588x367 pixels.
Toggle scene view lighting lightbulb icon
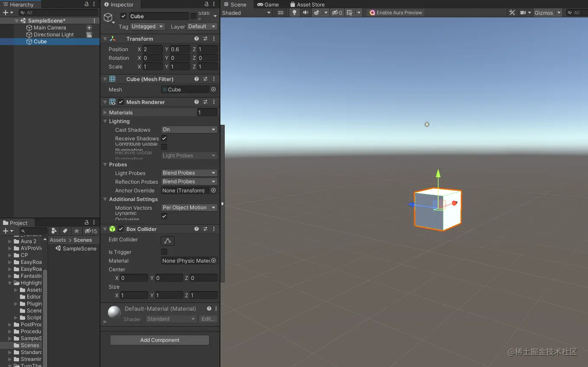click(294, 13)
